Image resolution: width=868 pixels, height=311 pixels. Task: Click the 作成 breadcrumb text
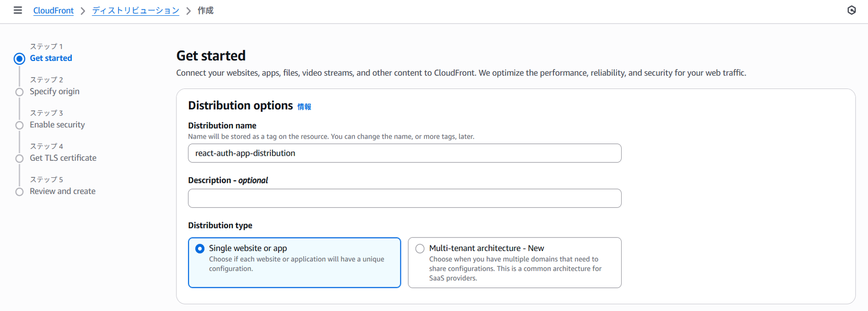pos(205,10)
